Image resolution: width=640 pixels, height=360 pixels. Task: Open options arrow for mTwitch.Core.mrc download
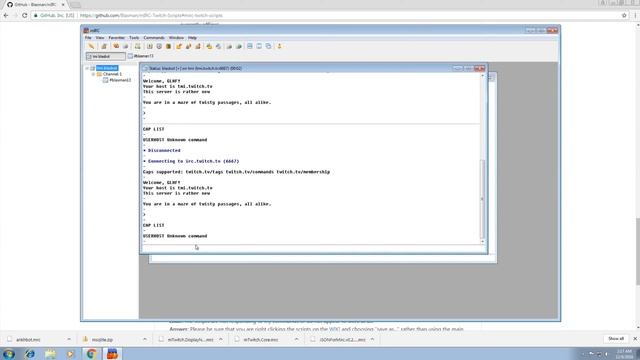click(296, 339)
